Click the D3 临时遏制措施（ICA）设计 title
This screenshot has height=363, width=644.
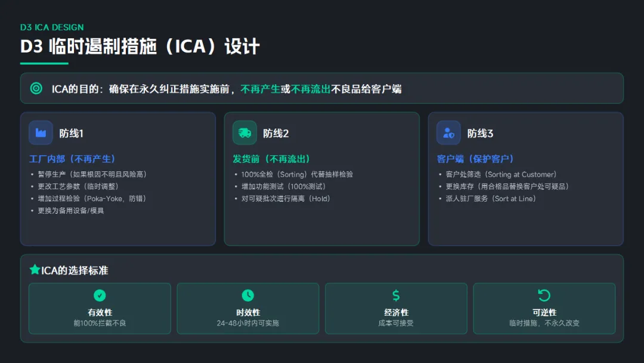click(x=140, y=47)
